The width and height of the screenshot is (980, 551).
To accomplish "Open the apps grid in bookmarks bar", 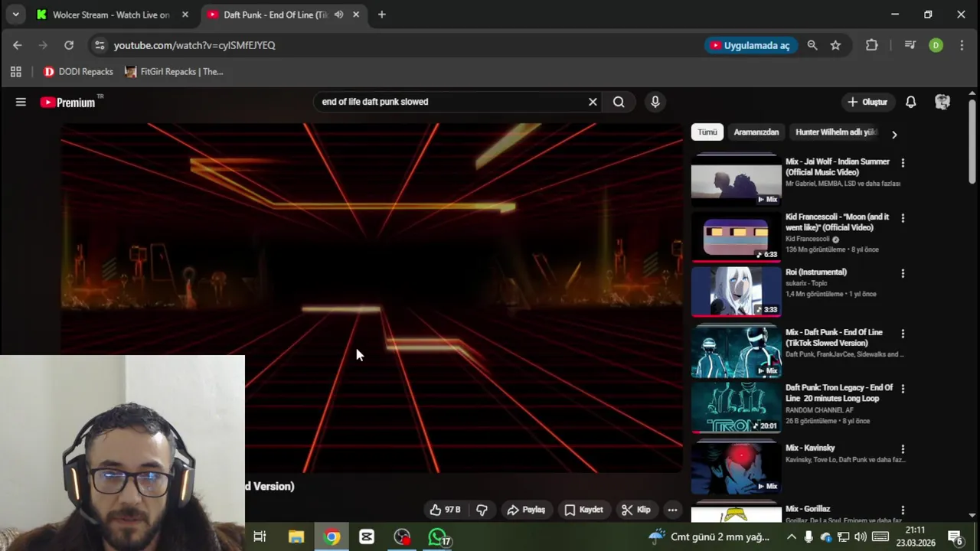I will click(x=16, y=72).
